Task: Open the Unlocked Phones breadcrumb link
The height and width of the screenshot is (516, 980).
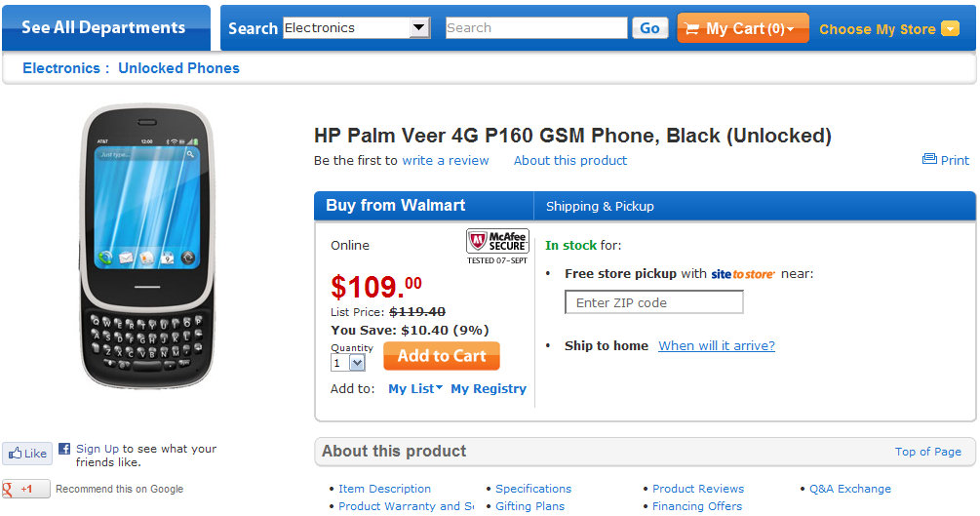Action: [x=178, y=68]
